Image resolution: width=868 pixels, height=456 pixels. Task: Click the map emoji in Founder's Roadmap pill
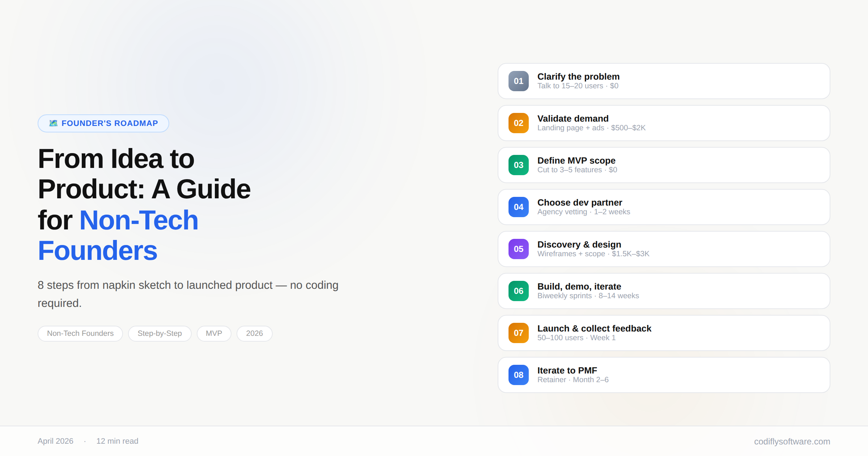pyautogui.click(x=54, y=123)
